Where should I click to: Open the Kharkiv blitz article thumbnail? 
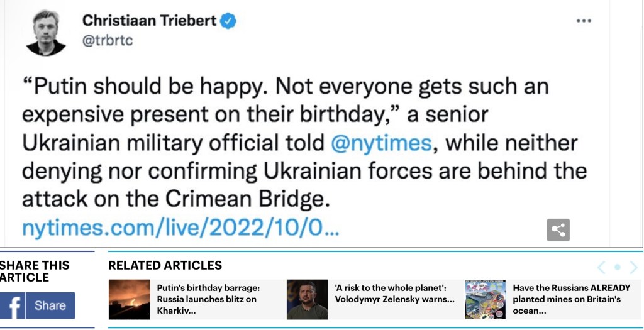coord(130,299)
